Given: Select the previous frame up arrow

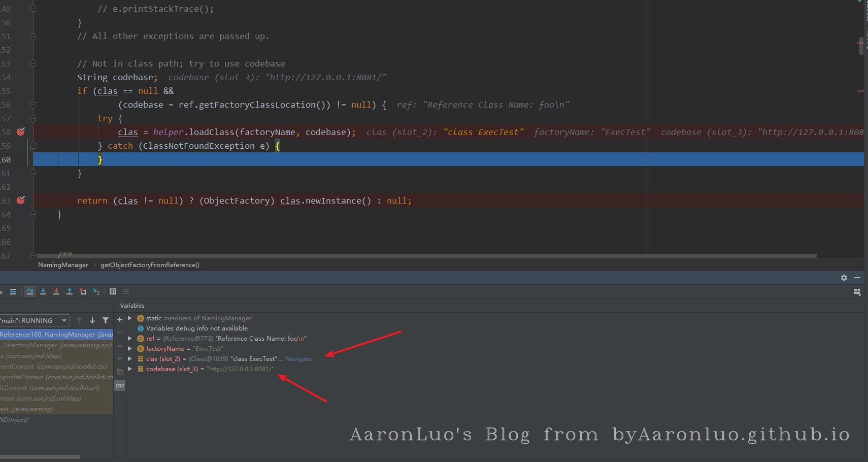Looking at the screenshot, I should pyautogui.click(x=79, y=320).
